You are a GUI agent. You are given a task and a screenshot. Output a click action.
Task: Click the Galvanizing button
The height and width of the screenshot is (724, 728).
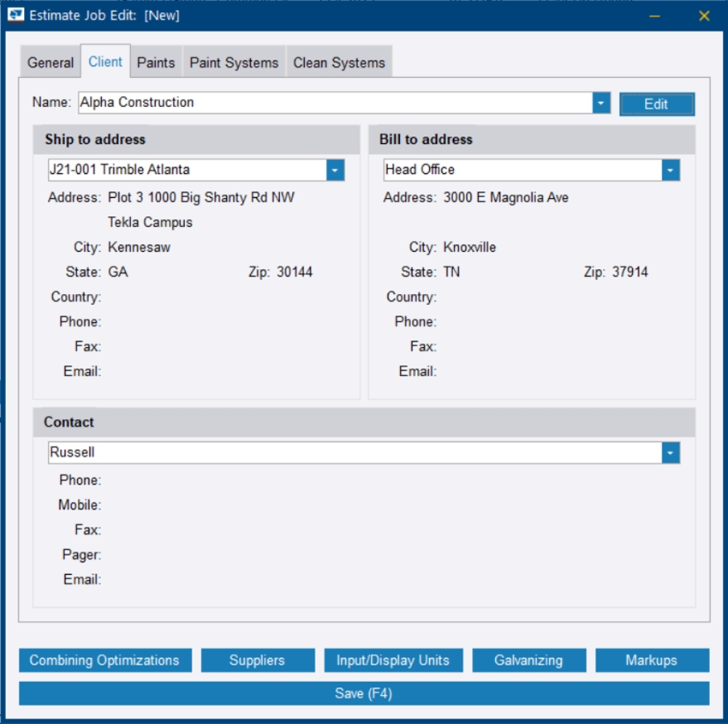(528, 661)
